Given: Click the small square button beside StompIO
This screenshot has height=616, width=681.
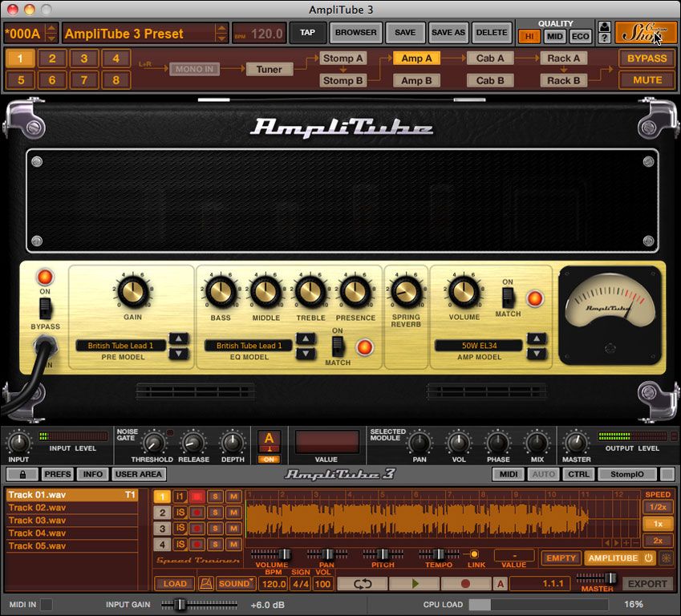Looking at the screenshot, I should coord(667,474).
